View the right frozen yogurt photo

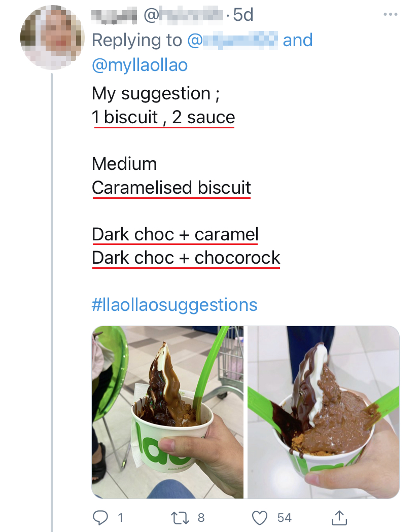(323, 412)
